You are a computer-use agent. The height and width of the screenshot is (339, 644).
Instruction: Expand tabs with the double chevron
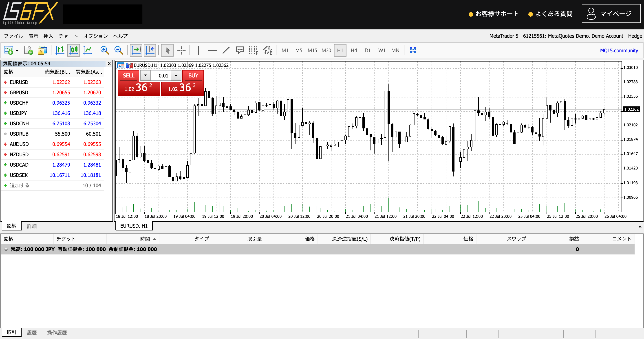(x=640, y=227)
